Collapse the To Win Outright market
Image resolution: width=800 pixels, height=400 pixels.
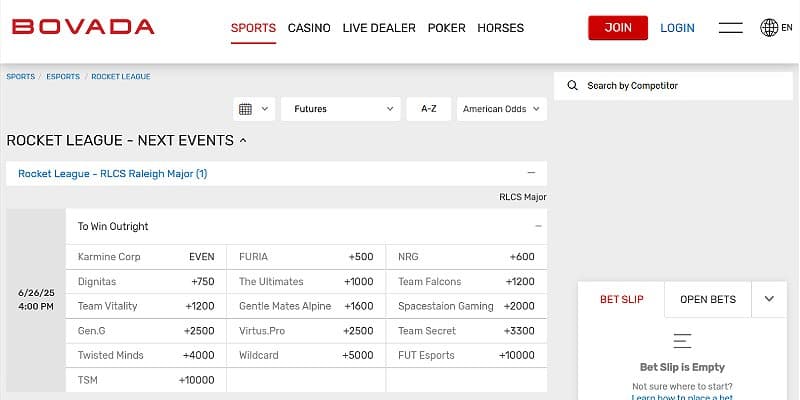[x=538, y=226]
